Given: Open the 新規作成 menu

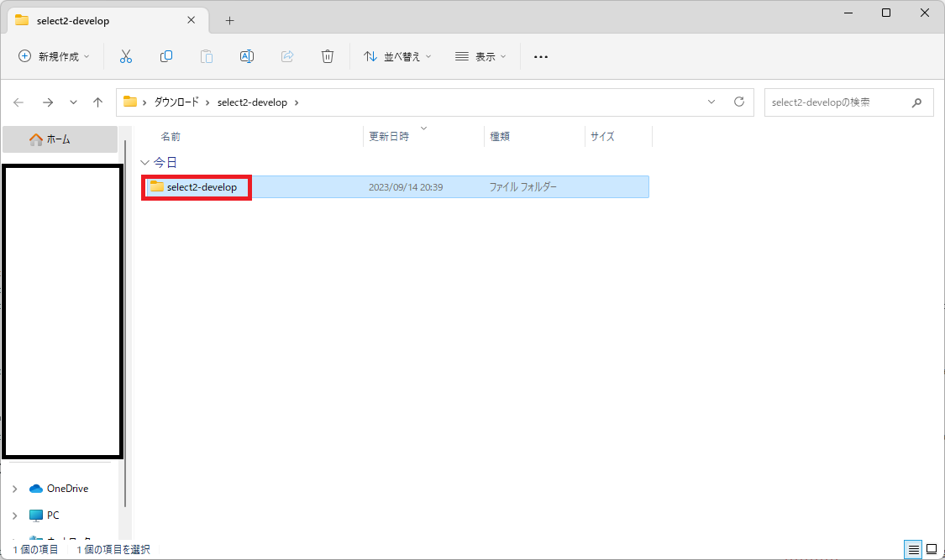Looking at the screenshot, I should [53, 56].
